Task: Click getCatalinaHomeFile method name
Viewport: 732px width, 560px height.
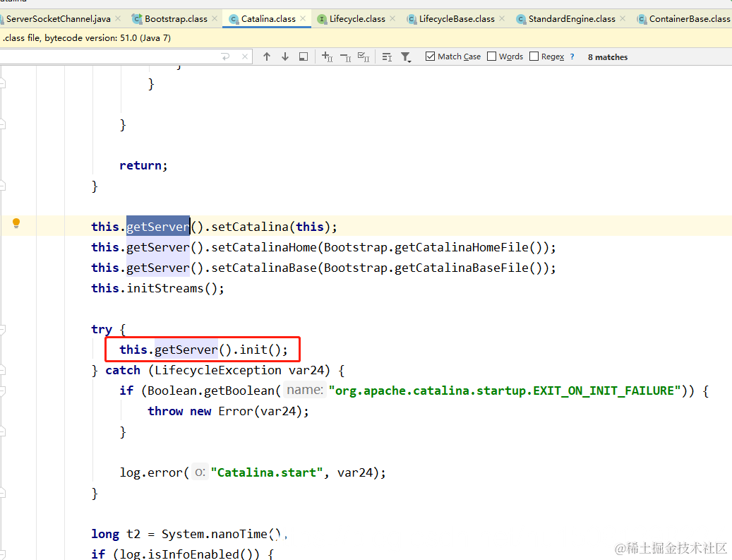Action: [x=461, y=247]
